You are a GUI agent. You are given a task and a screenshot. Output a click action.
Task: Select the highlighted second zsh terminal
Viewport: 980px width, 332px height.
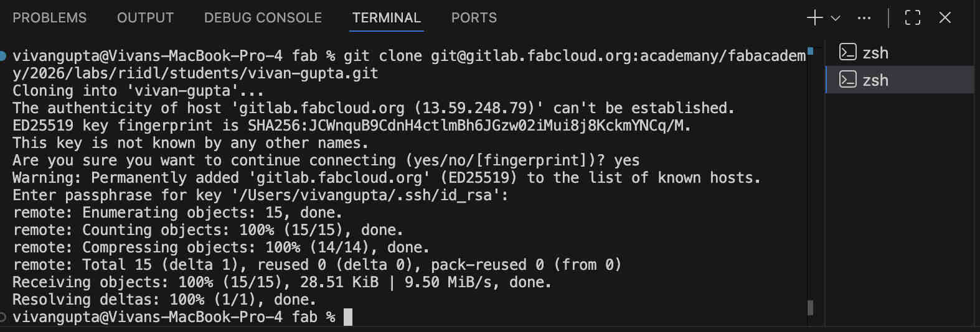(875, 80)
